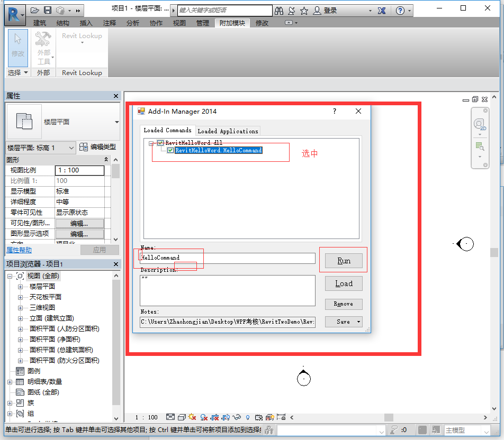This screenshot has width=504, height=440.
Task: Open the 视图 ribbon tab
Action: (x=179, y=23)
